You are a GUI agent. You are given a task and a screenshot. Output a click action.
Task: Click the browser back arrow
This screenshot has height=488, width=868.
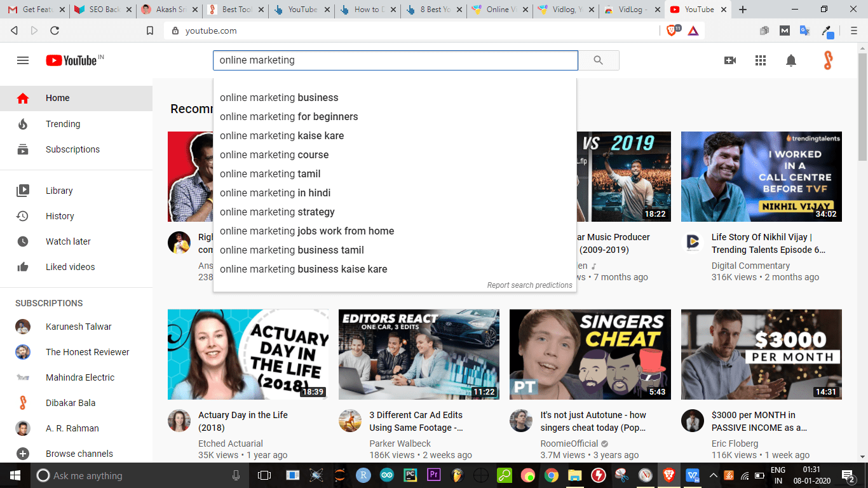[14, 30]
